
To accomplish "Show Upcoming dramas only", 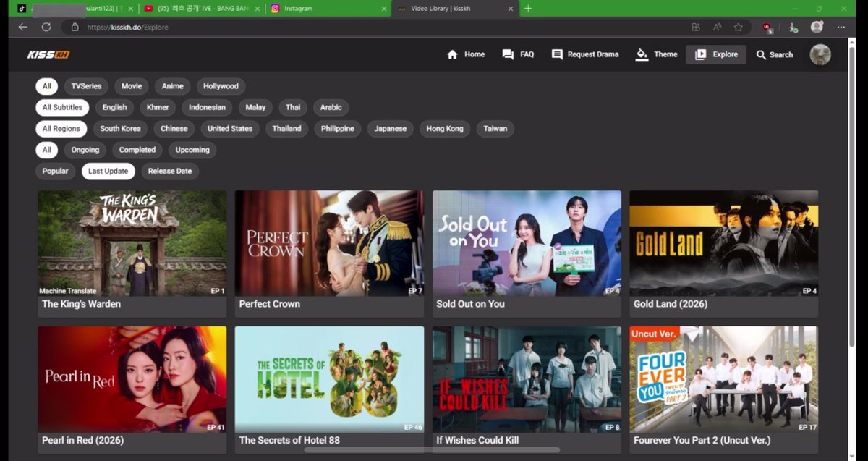I will click(x=192, y=150).
